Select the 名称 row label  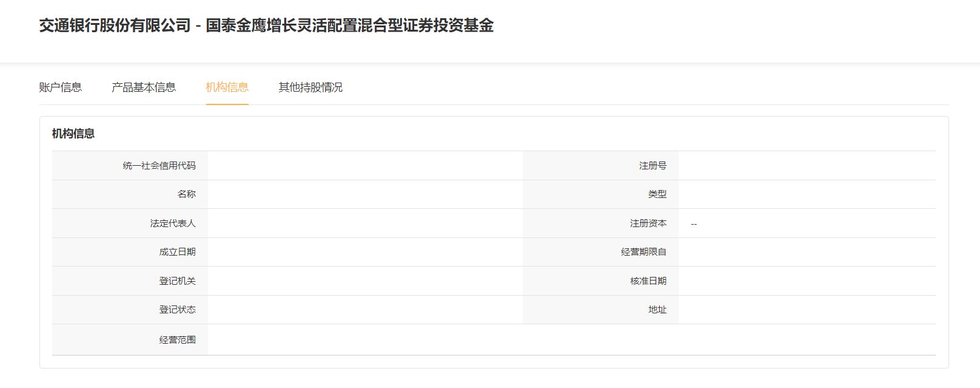187,194
